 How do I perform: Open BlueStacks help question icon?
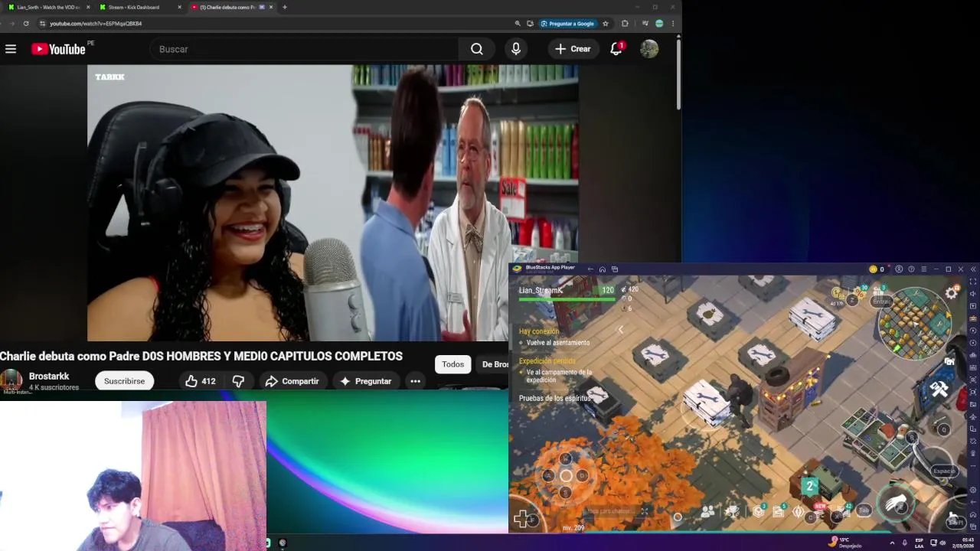[x=911, y=269]
